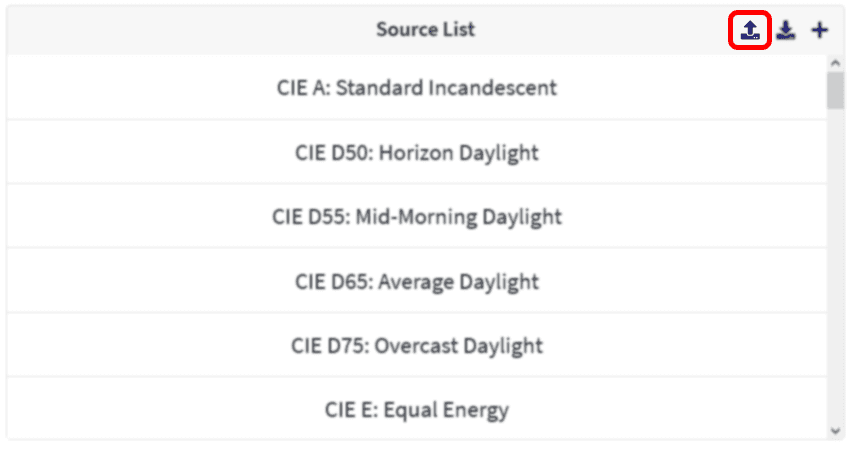Click the scrollbar down arrow
Screen dimensions: 853x450
tap(836, 431)
